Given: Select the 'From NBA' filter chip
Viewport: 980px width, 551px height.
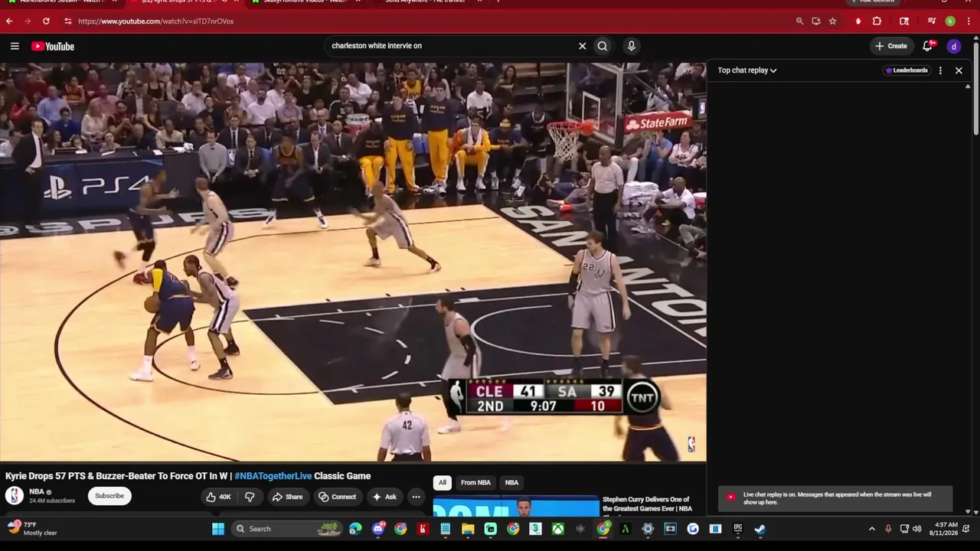Looking at the screenshot, I should [475, 483].
